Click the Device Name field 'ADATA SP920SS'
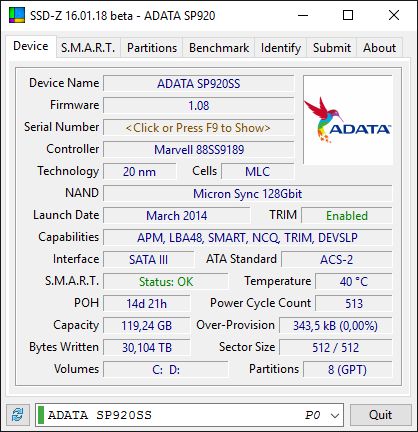 pyautogui.click(x=198, y=83)
